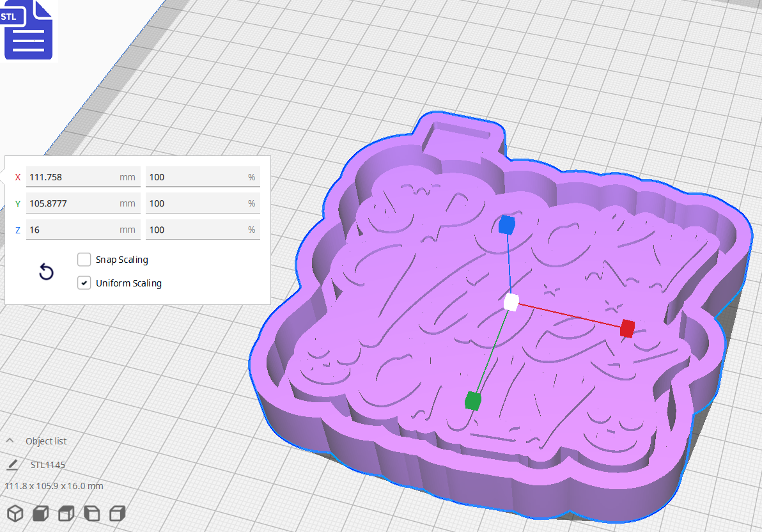Viewport: 762px width, 532px height.
Task: Grab the red X-axis scale handle
Action: (626, 329)
